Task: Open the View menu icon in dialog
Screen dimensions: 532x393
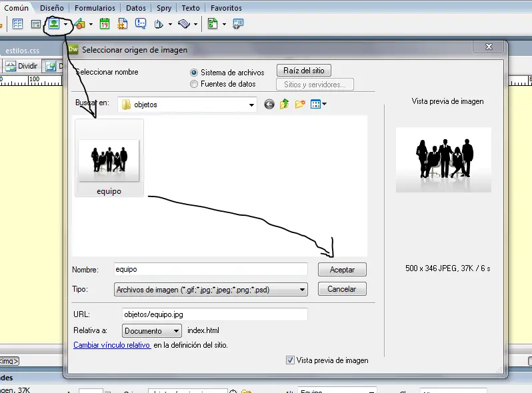Action: 318,104
